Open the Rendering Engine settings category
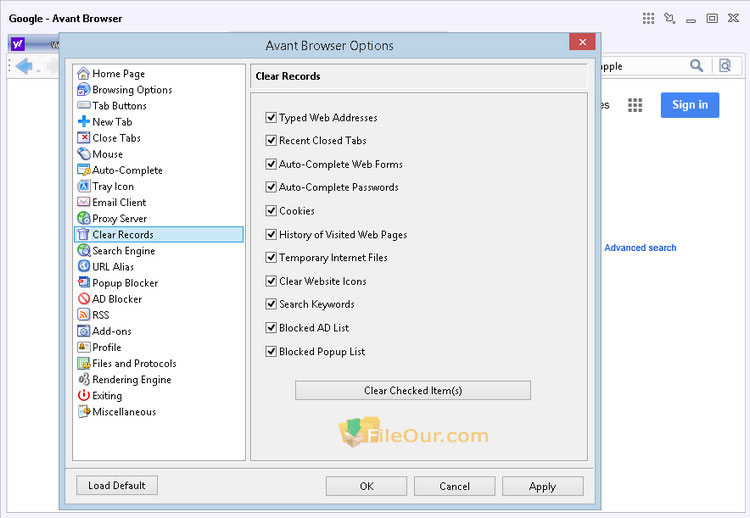This screenshot has height=518, width=750. pyautogui.click(x=131, y=380)
